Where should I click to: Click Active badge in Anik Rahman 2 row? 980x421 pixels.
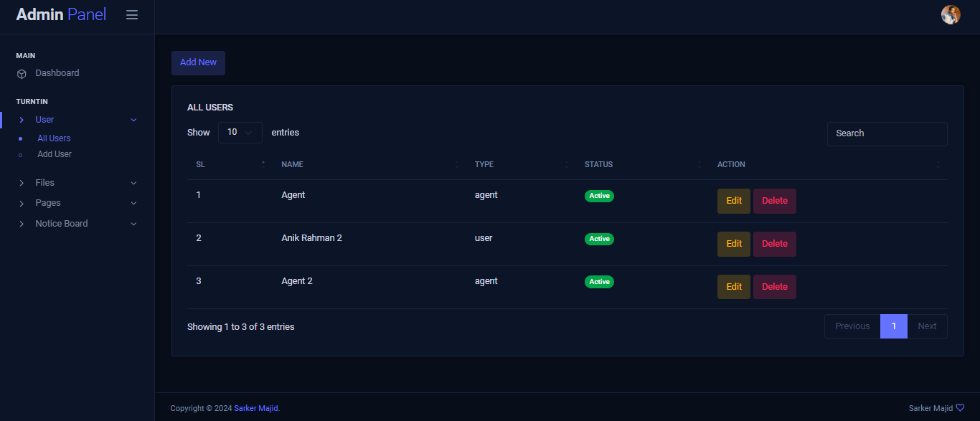[x=599, y=239]
